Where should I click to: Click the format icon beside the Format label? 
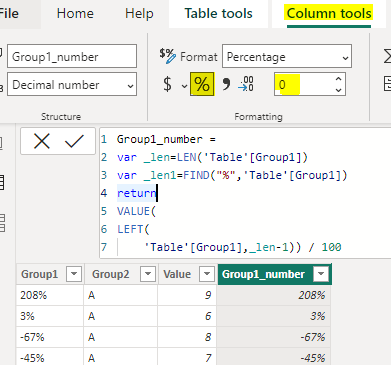point(167,56)
